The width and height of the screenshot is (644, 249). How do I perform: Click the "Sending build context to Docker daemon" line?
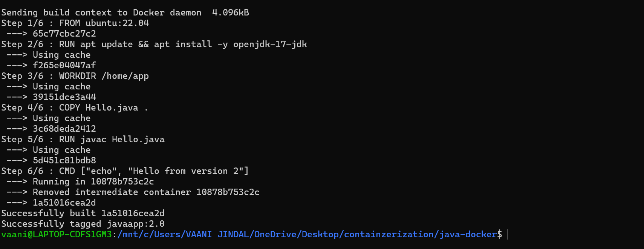(x=101, y=12)
